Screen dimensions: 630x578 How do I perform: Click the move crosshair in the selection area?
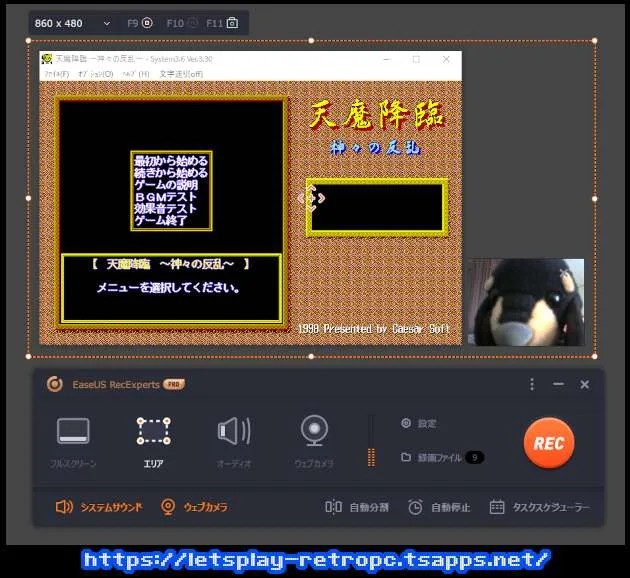(x=311, y=198)
